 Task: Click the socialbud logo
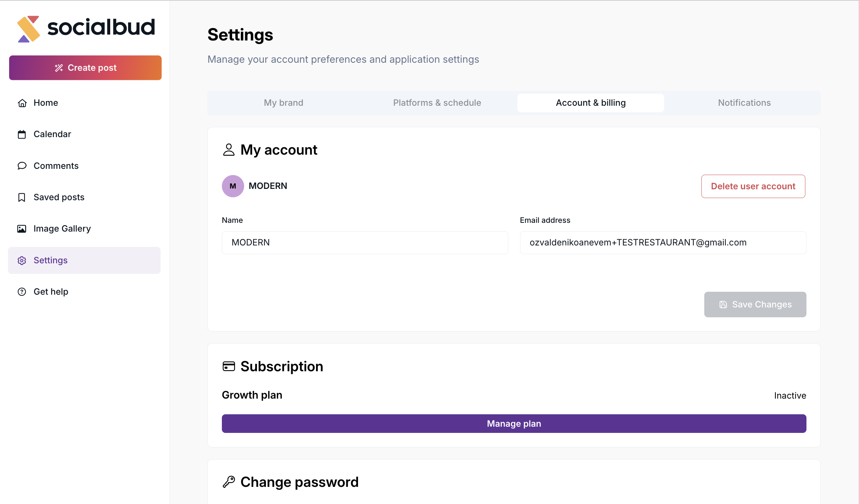pyautogui.click(x=86, y=28)
